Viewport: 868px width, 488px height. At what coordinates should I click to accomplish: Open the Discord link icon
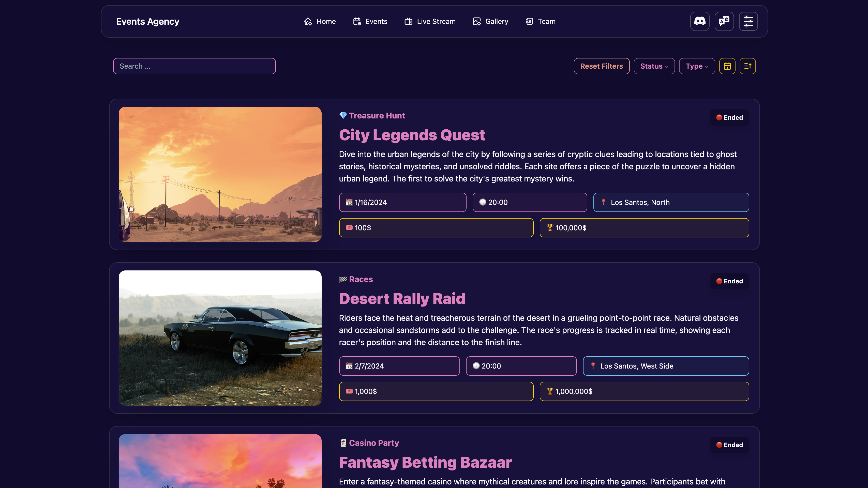[699, 21]
